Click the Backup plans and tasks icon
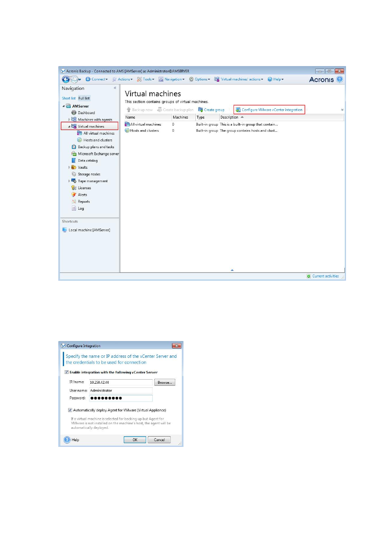392x554 pixels. click(74, 147)
